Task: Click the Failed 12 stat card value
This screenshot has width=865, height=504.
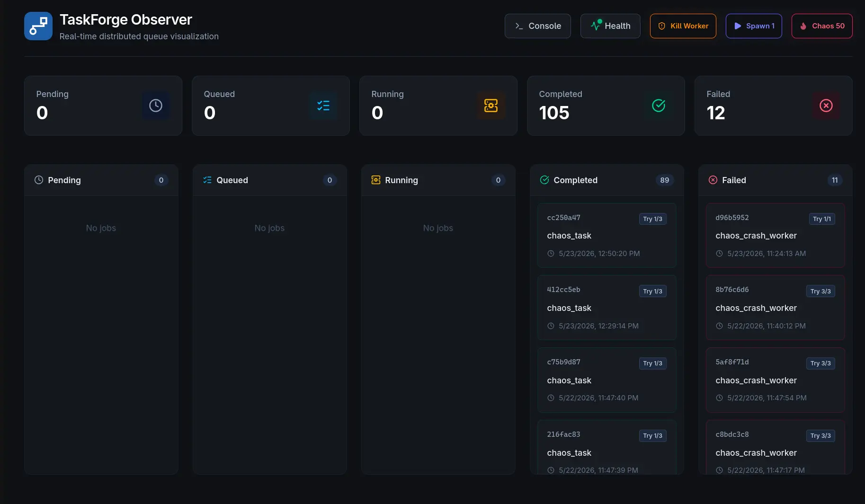Action: 715,113
